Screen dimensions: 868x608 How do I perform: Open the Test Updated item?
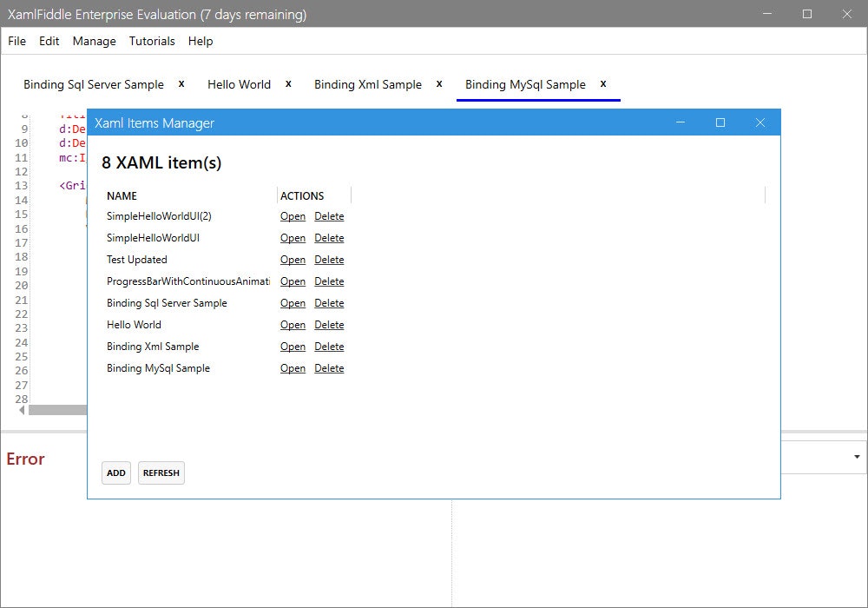tap(293, 259)
